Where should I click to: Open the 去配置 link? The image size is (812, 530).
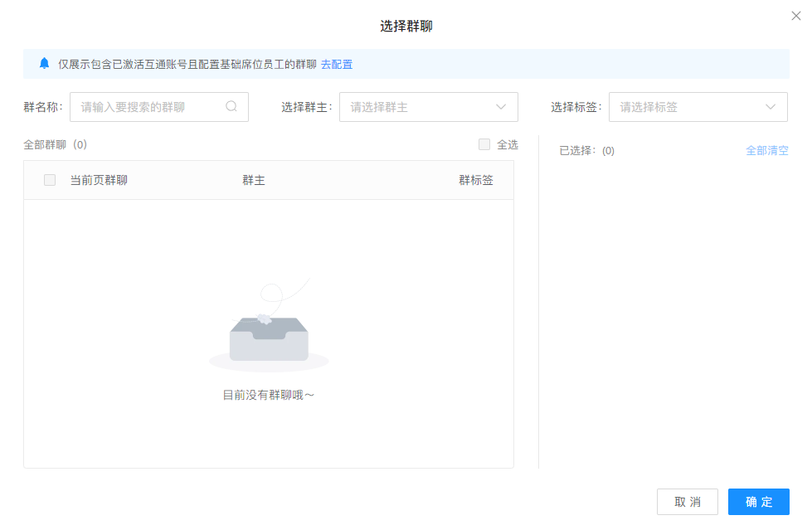[337, 64]
